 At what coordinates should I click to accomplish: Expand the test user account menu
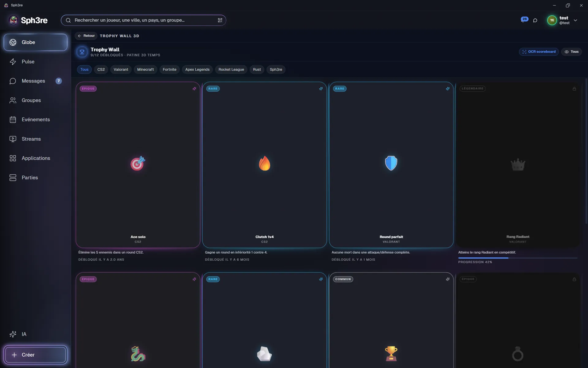click(575, 20)
